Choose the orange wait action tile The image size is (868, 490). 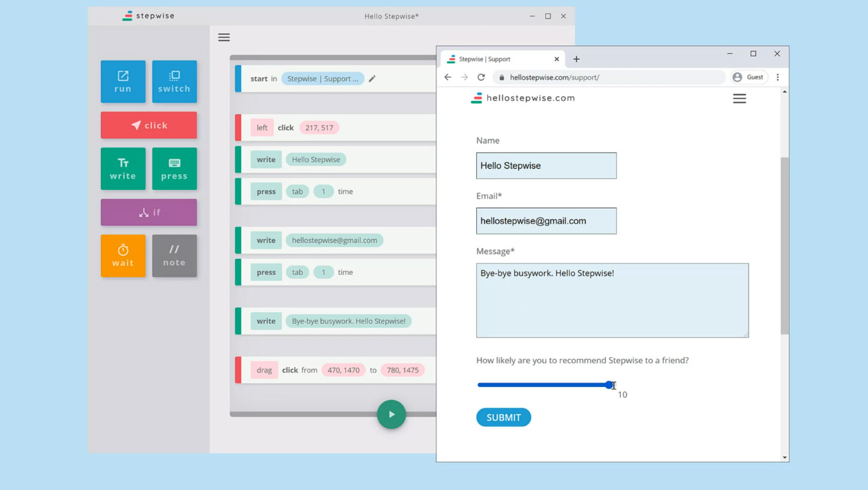click(123, 256)
